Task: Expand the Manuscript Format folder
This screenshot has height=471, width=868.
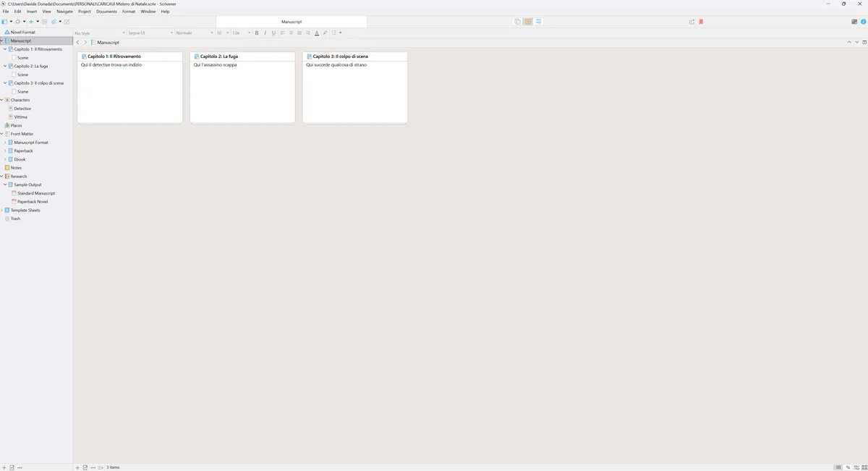Action: [x=5, y=143]
